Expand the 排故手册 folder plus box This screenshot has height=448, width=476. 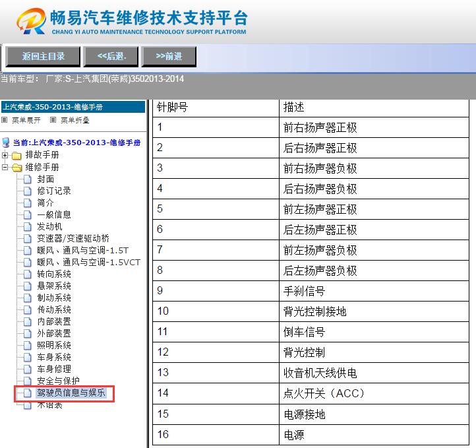coord(5,155)
